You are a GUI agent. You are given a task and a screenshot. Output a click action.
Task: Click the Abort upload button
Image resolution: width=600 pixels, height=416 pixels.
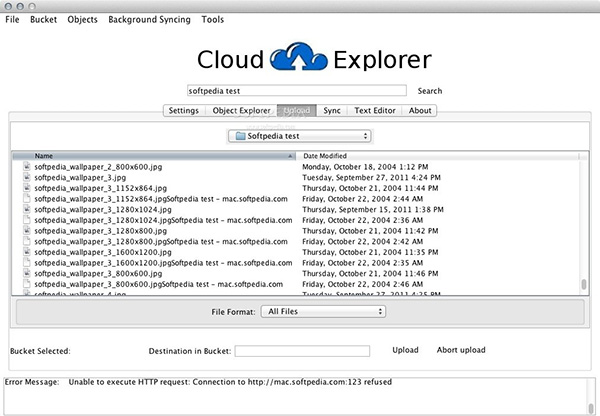[461, 350]
